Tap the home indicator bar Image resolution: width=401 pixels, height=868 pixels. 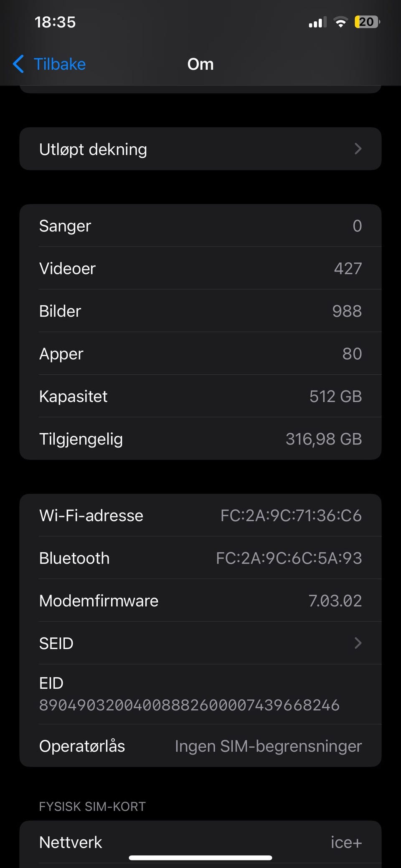click(200, 858)
